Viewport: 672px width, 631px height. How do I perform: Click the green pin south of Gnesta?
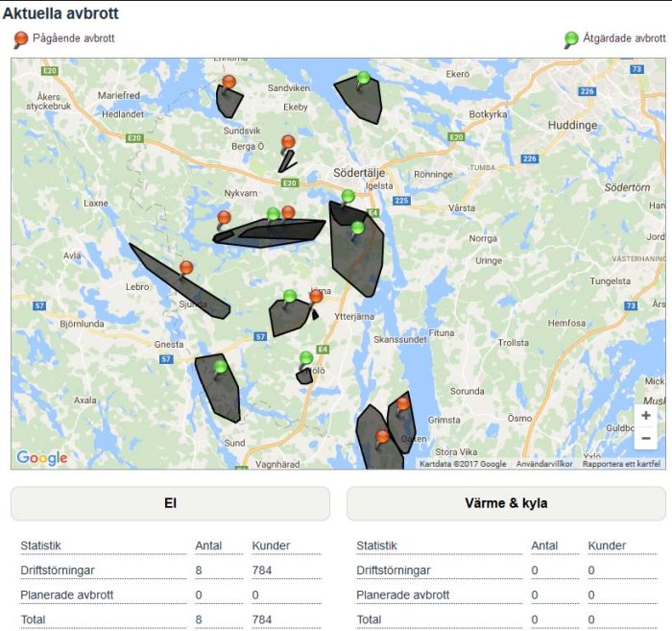tap(220, 368)
